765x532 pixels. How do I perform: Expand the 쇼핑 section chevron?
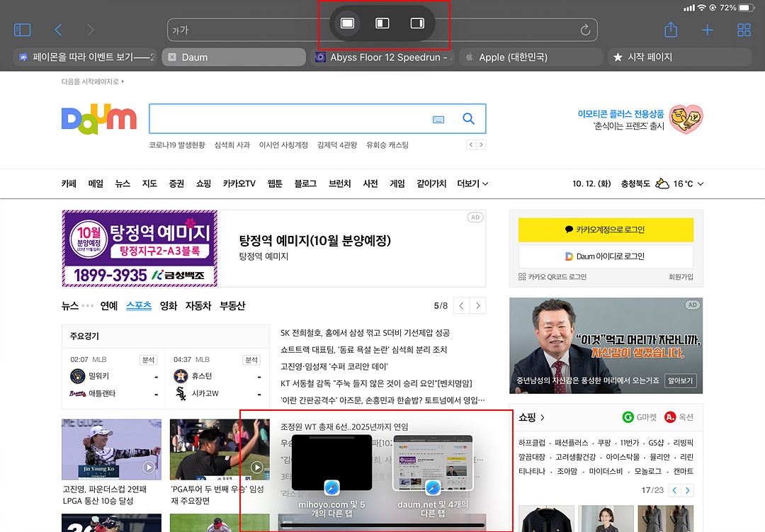point(543,417)
